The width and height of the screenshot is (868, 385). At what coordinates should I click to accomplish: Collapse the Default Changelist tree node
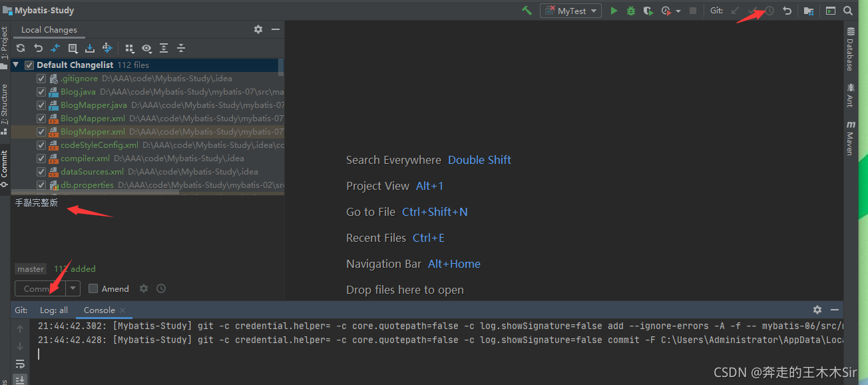pyautogui.click(x=16, y=65)
